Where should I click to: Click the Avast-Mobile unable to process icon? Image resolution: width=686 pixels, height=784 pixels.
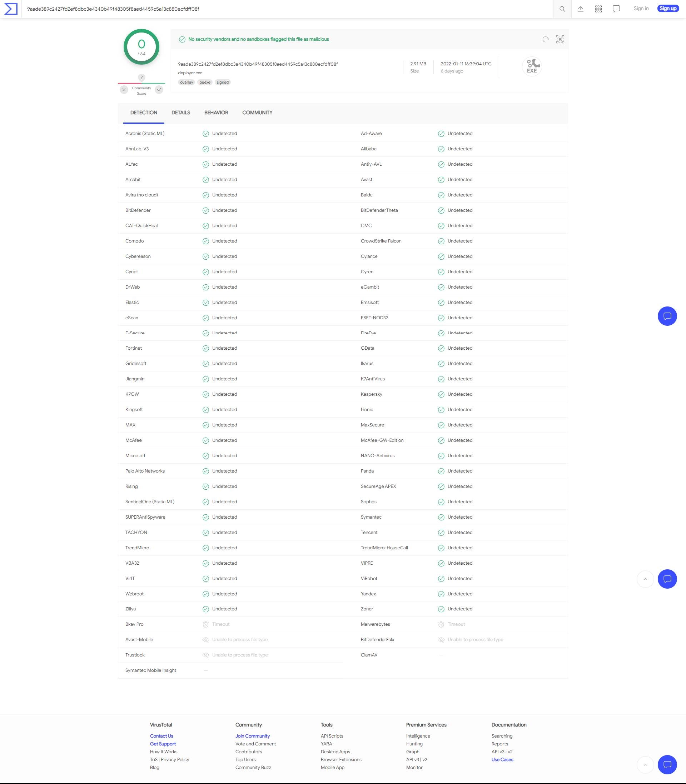click(205, 639)
